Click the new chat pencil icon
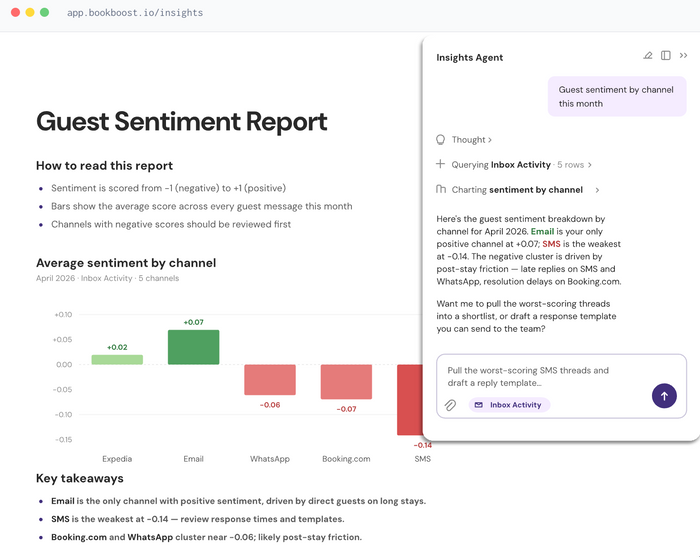This screenshot has height=557, width=700. pyautogui.click(x=647, y=55)
